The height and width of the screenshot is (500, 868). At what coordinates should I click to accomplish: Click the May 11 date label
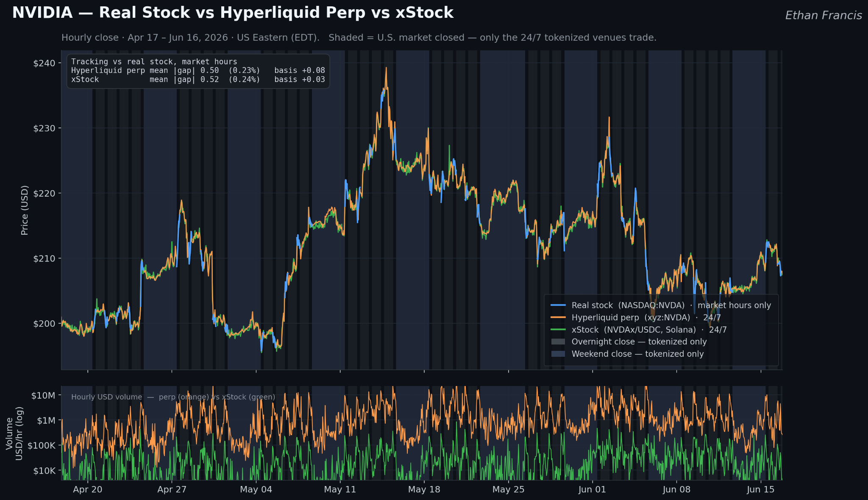coord(340,489)
